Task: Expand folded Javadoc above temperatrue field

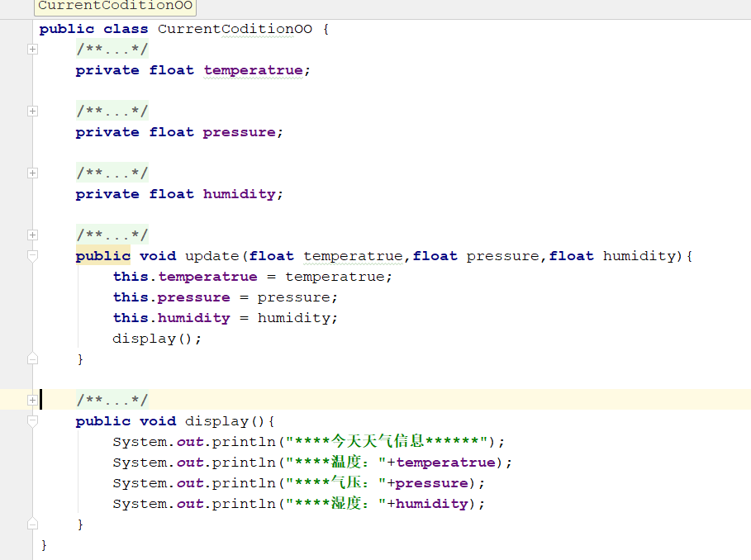Action: tap(32, 50)
